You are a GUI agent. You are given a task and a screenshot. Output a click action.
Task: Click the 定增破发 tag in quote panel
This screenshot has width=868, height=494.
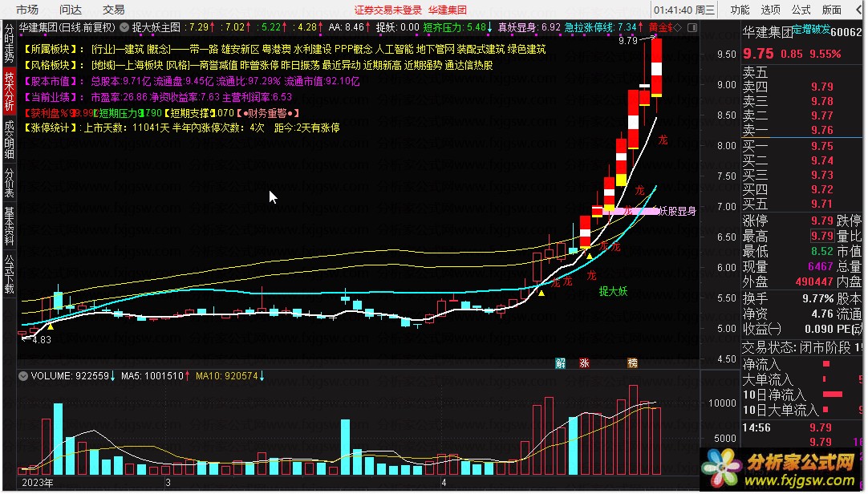click(811, 30)
